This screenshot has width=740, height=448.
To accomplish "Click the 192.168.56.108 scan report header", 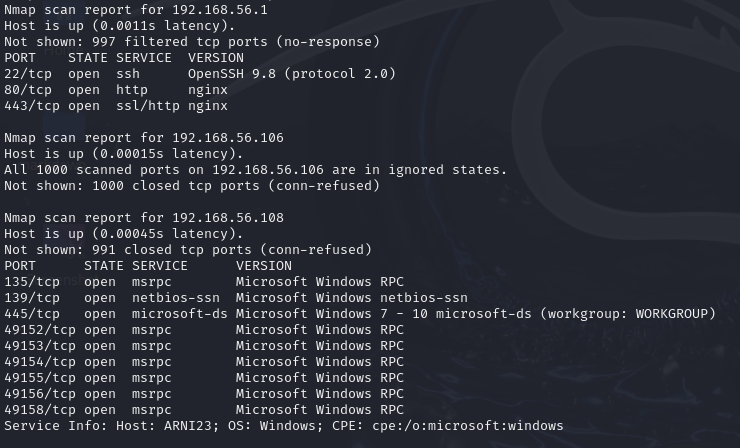I will pos(143,217).
